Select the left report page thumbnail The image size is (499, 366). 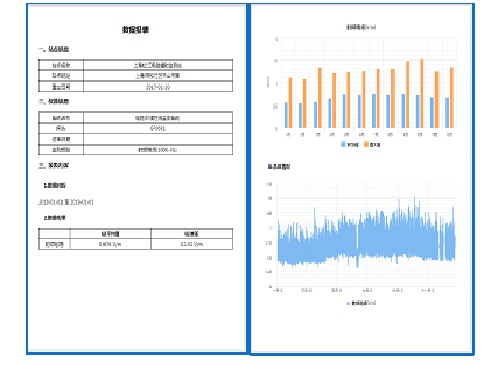click(x=137, y=178)
